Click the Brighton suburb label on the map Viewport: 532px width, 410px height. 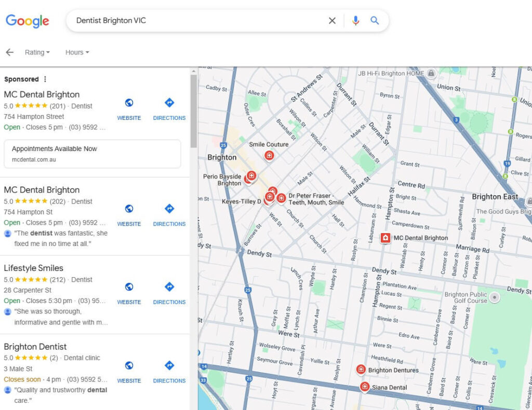tap(222, 158)
